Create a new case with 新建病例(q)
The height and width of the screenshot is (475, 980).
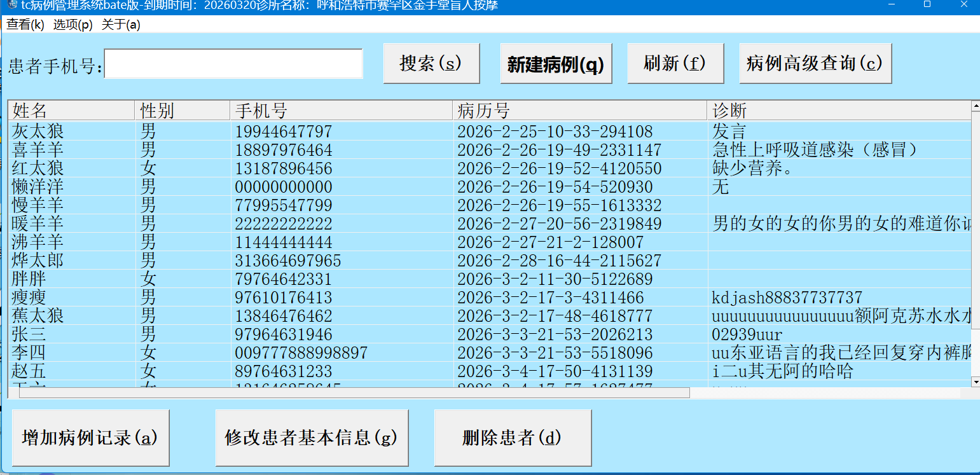(556, 63)
